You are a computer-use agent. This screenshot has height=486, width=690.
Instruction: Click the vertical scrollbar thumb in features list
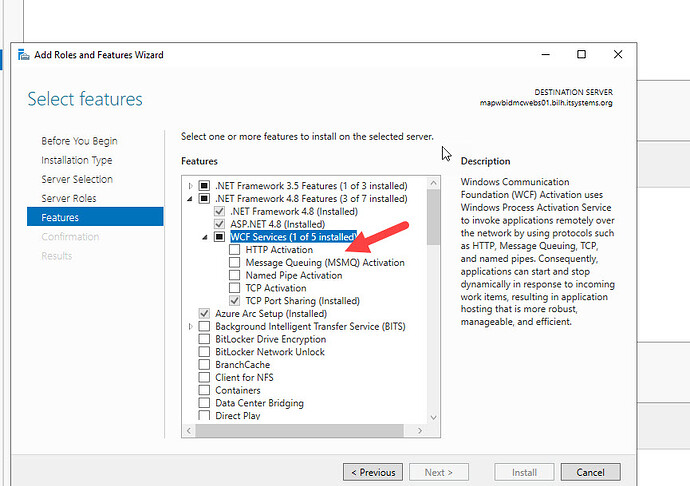[433, 217]
